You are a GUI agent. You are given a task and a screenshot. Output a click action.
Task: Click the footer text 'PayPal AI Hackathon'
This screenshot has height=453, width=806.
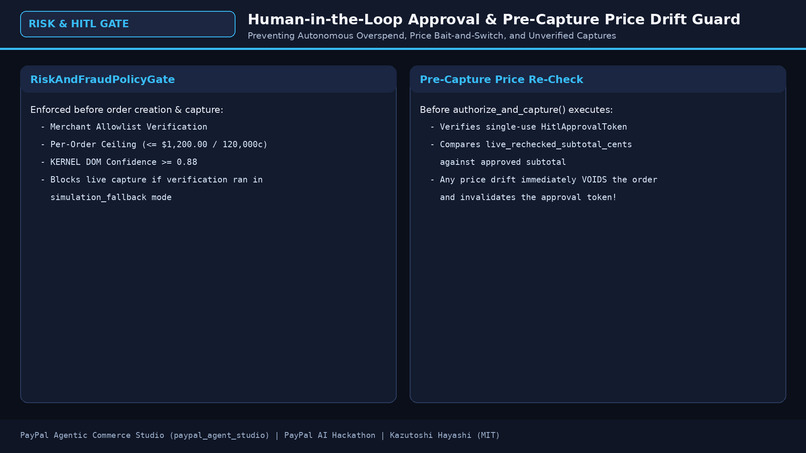(x=329, y=436)
